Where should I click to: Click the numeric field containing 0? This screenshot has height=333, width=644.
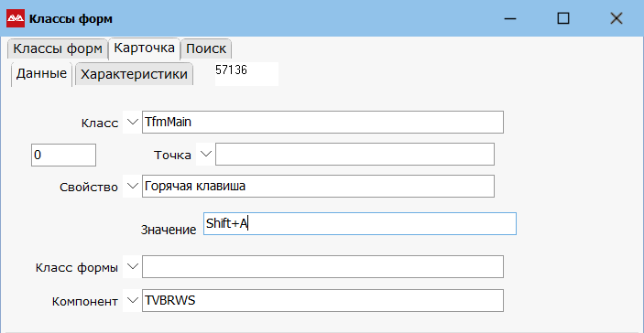(63, 155)
